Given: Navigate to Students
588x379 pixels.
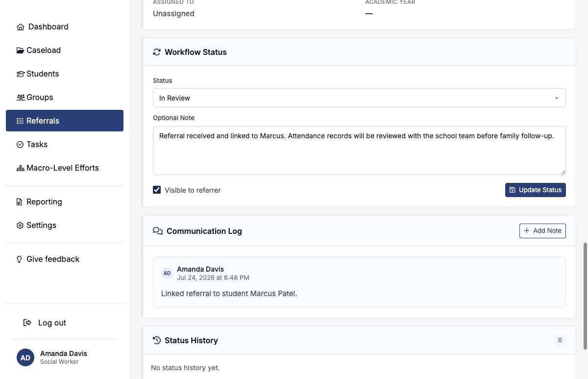Looking at the screenshot, I should [65, 74].
